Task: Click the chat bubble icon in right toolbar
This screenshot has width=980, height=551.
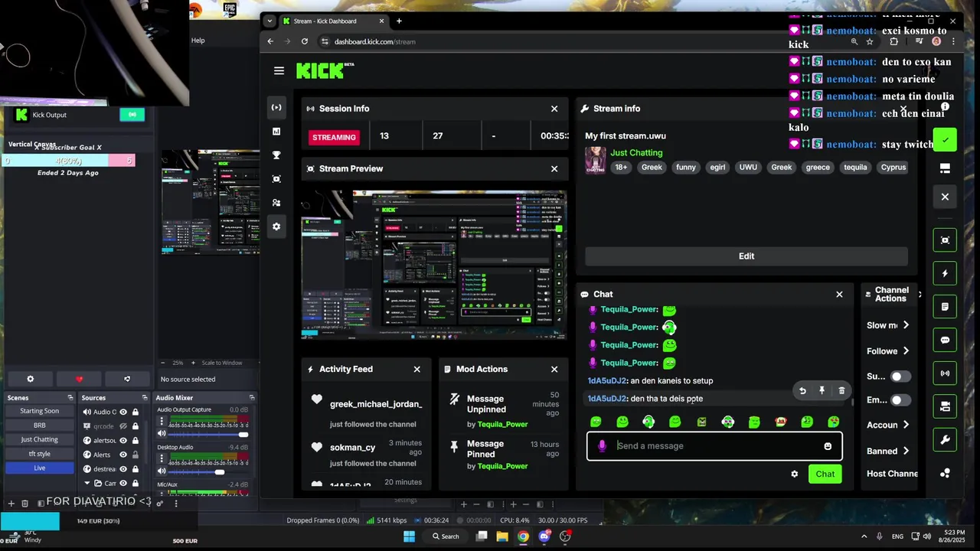Action: [x=945, y=340]
